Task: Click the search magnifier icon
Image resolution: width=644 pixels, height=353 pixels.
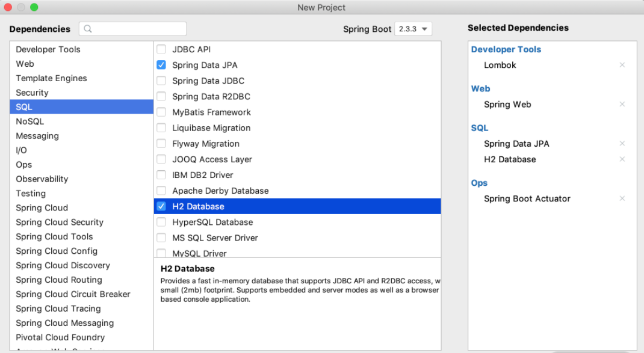Action: click(88, 29)
